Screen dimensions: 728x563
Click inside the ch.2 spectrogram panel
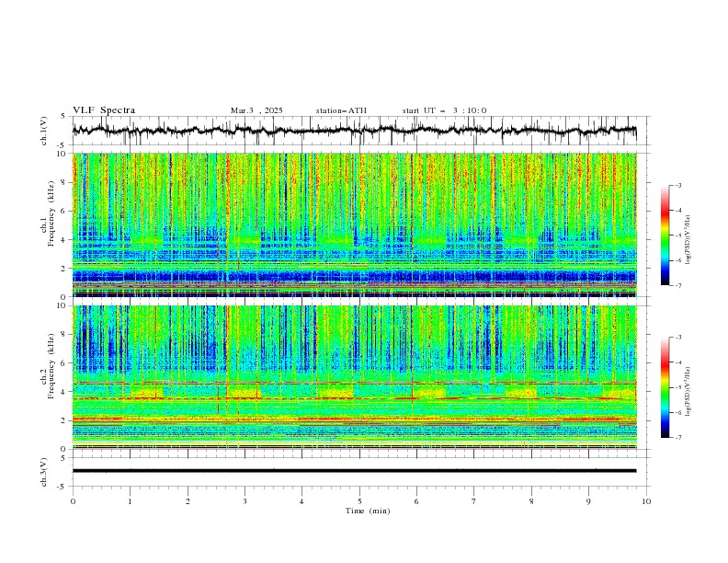coord(354,377)
